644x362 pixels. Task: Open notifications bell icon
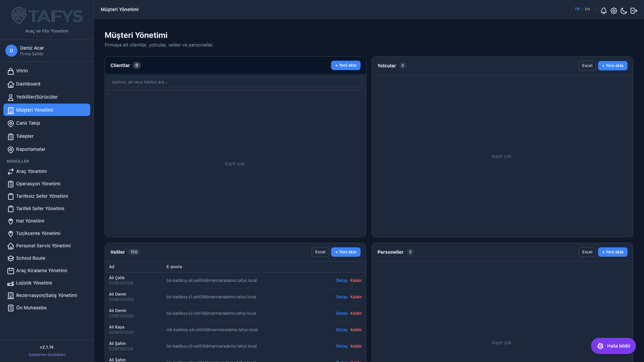(x=603, y=11)
